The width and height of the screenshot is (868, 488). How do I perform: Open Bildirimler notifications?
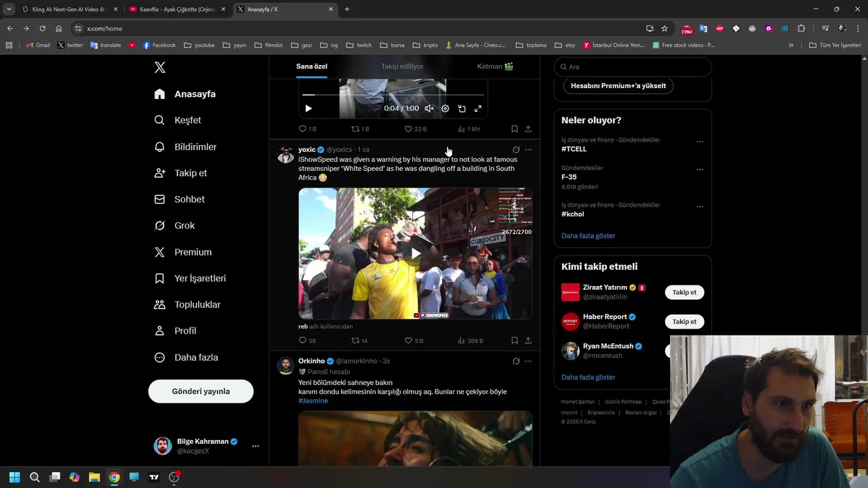coord(186,146)
